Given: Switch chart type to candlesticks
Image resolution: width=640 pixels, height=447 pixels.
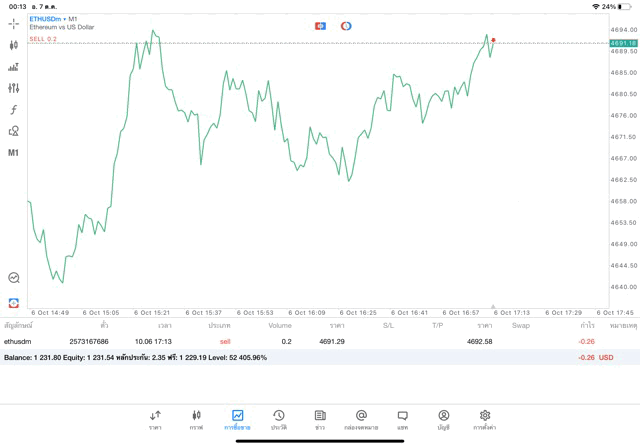Looking at the screenshot, I should pos(14,45).
